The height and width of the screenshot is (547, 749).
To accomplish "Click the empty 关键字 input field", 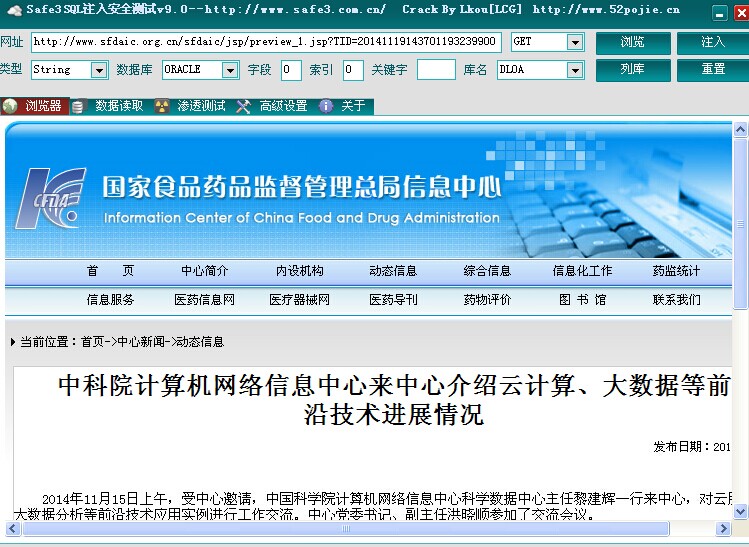I will pyautogui.click(x=436, y=70).
